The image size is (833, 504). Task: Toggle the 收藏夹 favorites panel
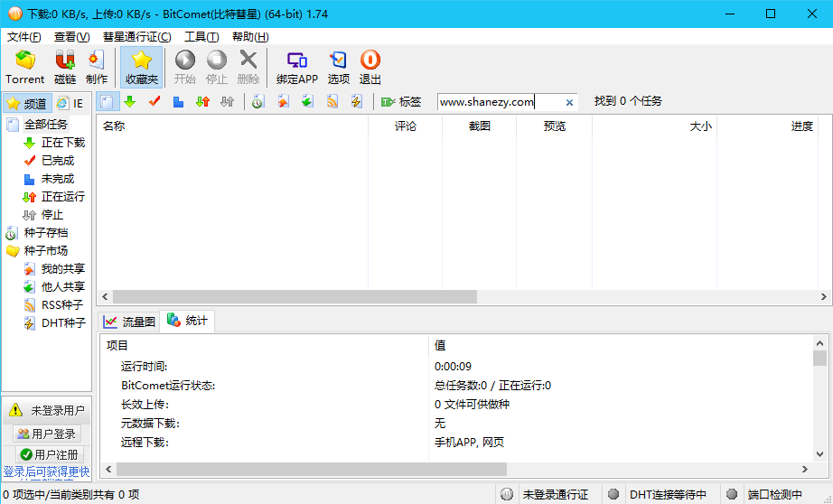pos(141,67)
